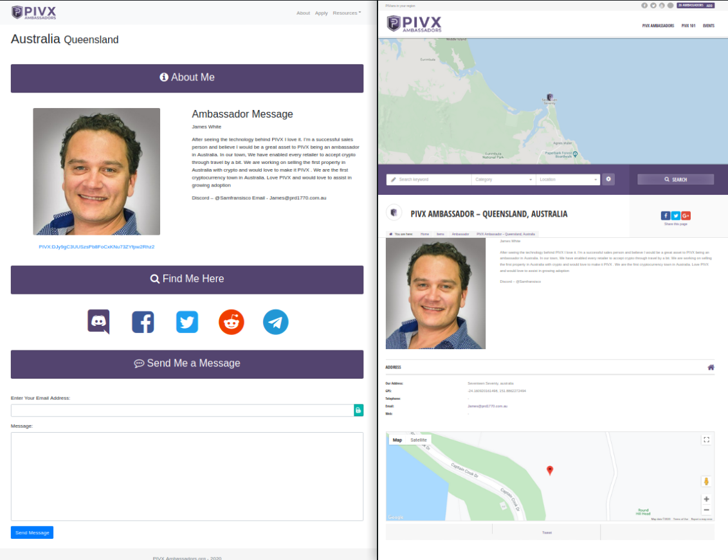Share page via Twitter share button

pyautogui.click(x=675, y=215)
